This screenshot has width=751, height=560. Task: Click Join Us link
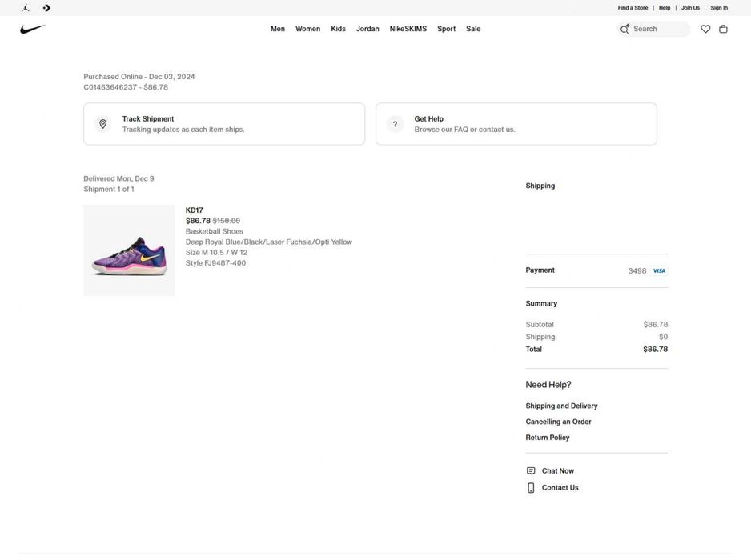click(690, 8)
